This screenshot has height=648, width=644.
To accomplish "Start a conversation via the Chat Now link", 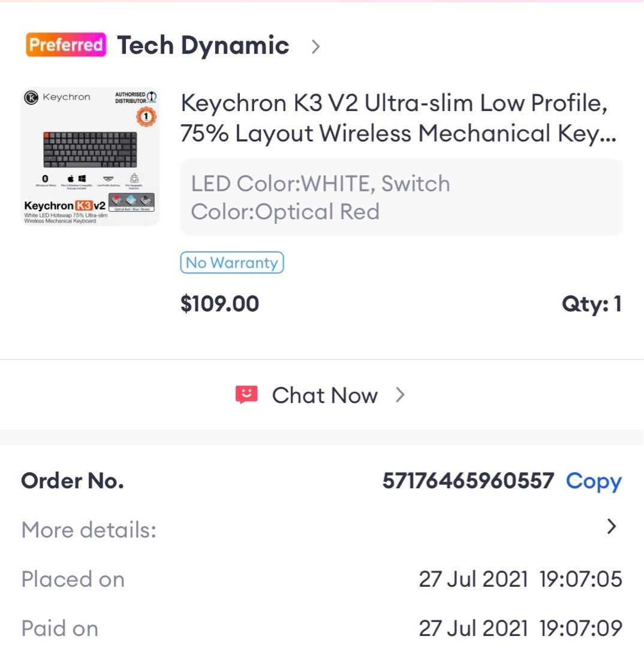I will pyautogui.click(x=324, y=395).
